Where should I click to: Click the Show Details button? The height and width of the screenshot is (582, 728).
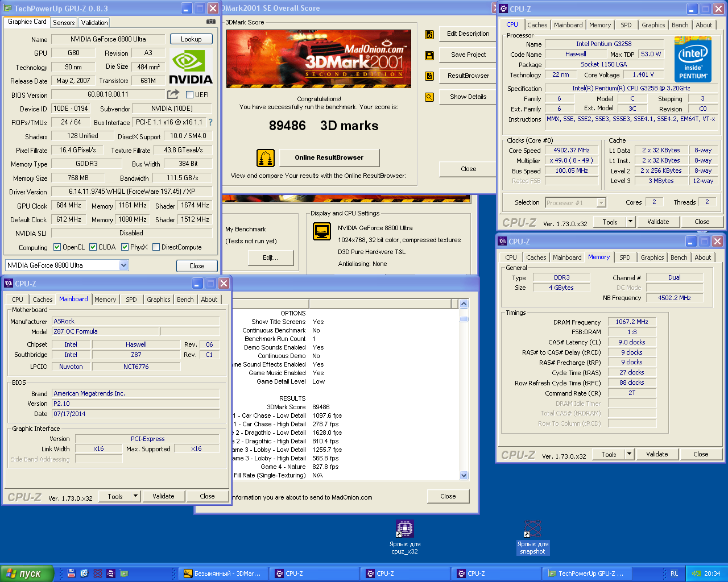468,97
